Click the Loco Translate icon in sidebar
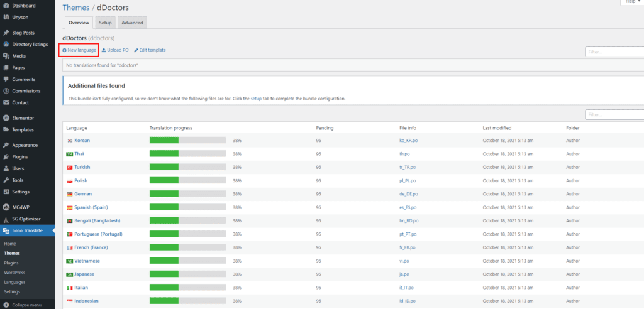This screenshot has width=644, height=309. coord(6,231)
